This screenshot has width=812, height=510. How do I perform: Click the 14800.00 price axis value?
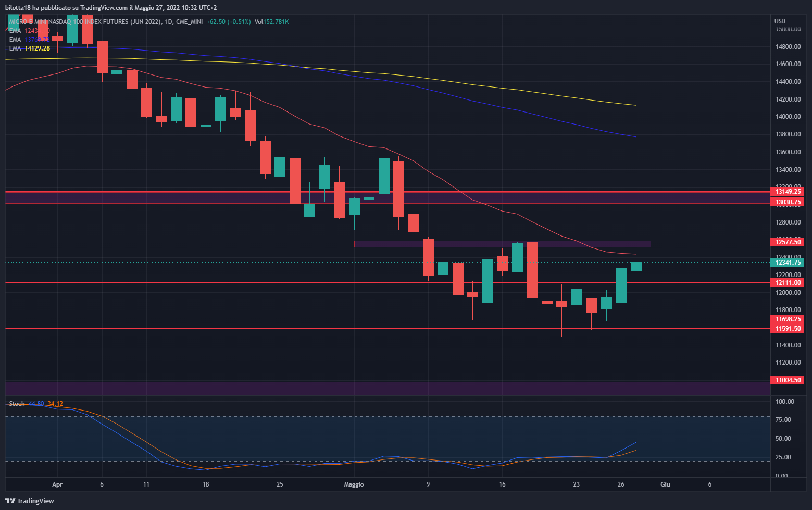(788, 47)
